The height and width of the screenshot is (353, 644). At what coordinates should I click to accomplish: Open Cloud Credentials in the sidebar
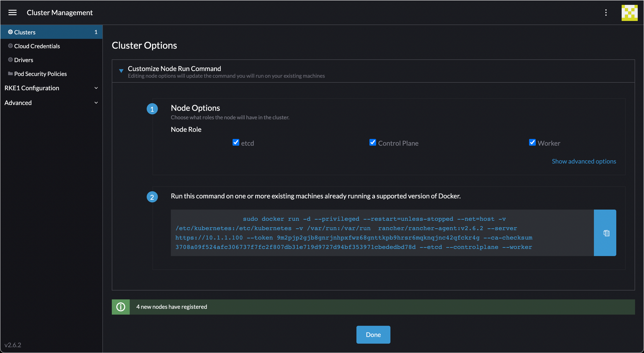tap(37, 46)
